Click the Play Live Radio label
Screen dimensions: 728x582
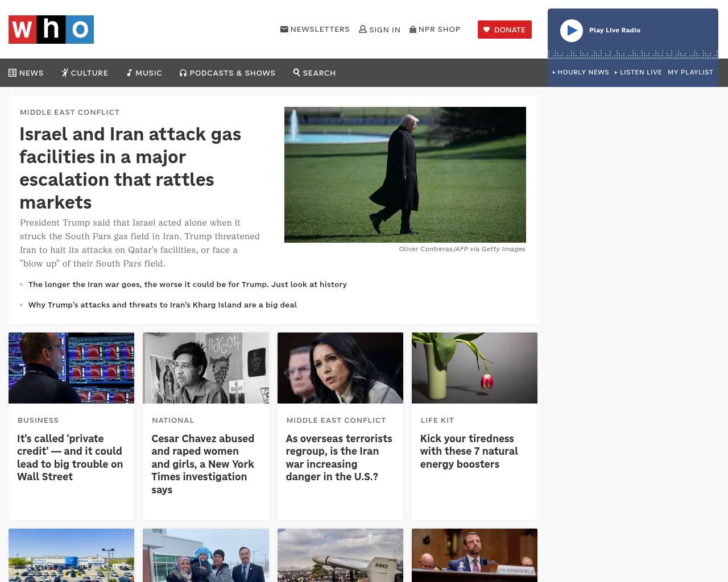pyautogui.click(x=615, y=30)
